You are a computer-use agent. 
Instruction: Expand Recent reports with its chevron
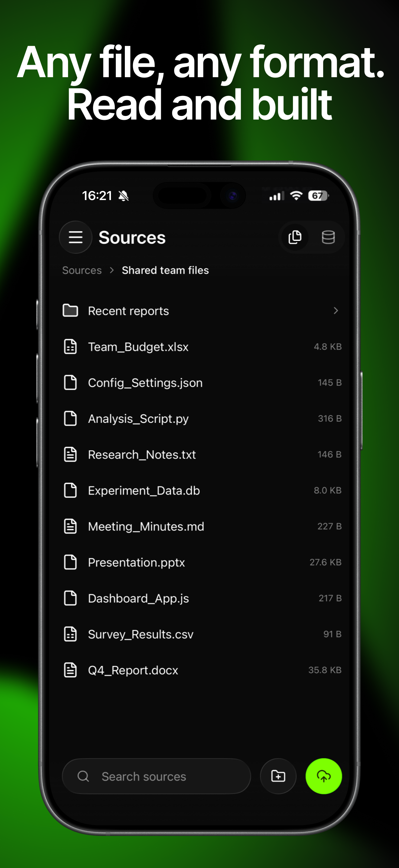336,310
